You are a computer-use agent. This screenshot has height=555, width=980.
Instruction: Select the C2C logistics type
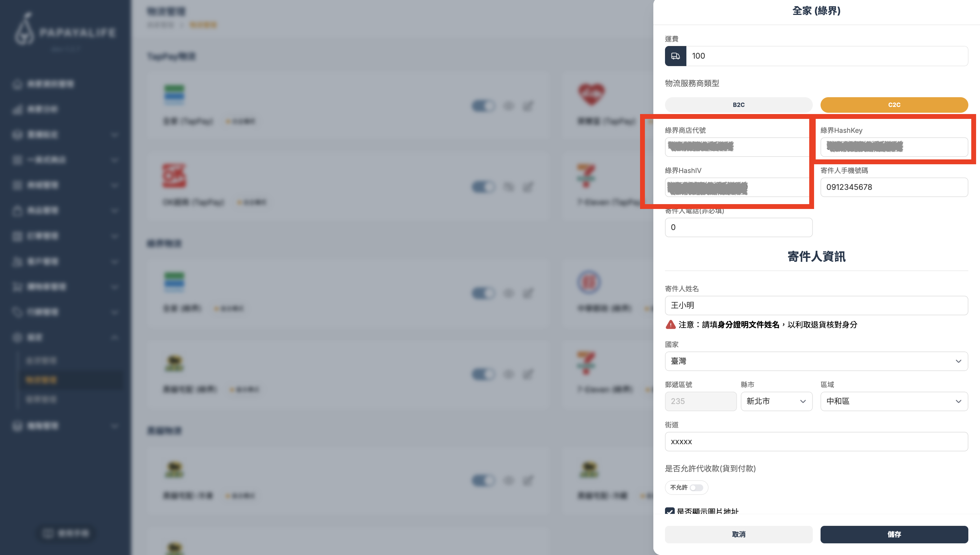(894, 105)
